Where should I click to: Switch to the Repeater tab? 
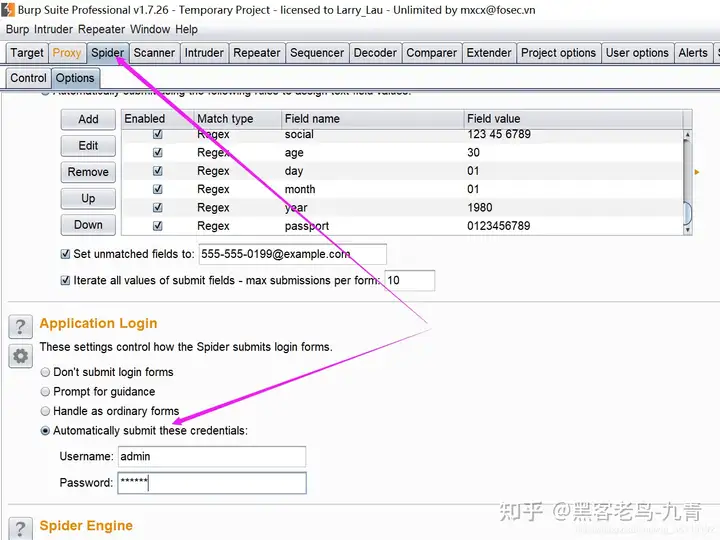pos(257,53)
